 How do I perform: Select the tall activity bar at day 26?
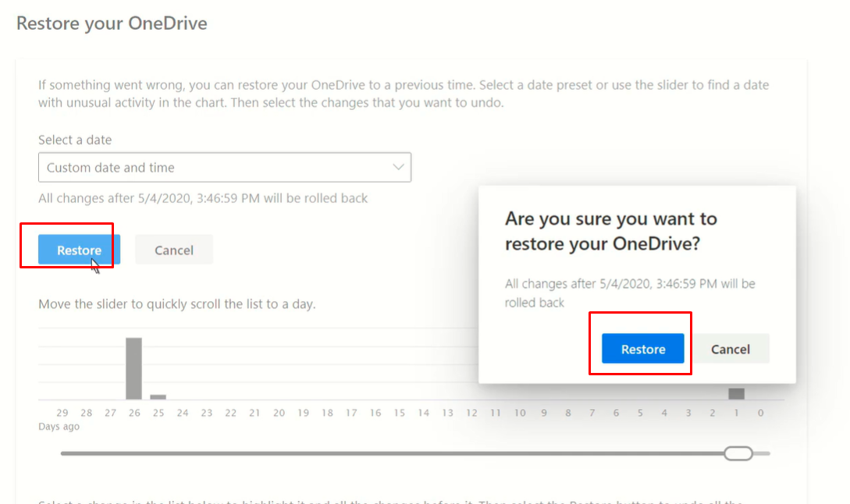(x=134, y=368)
